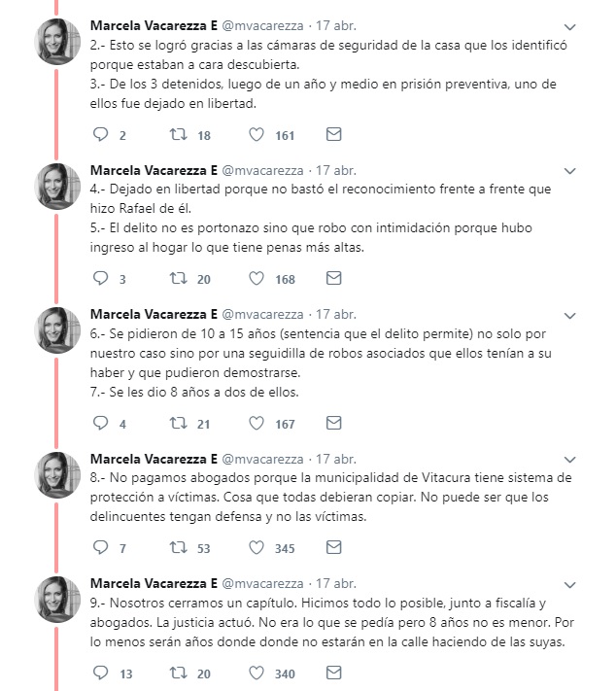This screenshot has width=616, height=691.
Task: Click envelope icon under the last tweet
Action: [333, 673]
